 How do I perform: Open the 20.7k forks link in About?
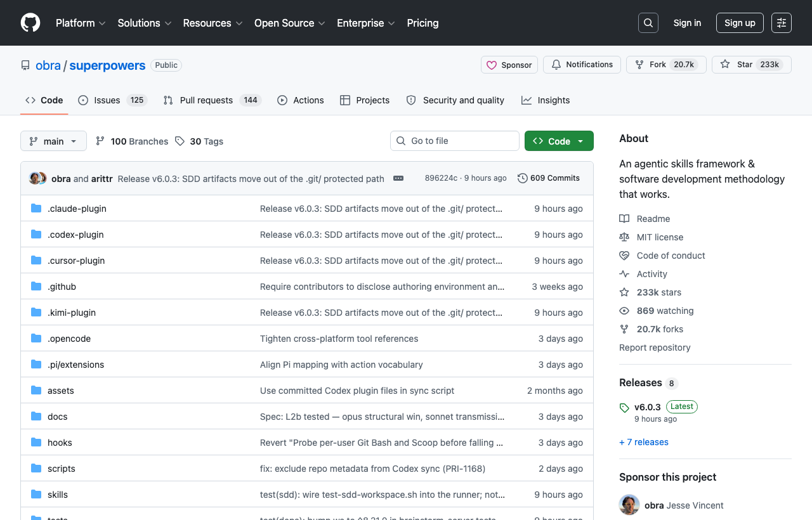click(660, 329)
